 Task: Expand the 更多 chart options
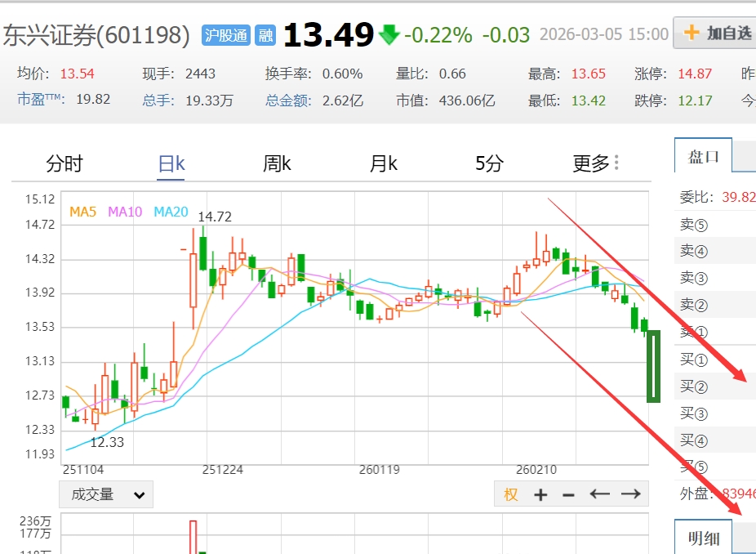tap(595, 164)
